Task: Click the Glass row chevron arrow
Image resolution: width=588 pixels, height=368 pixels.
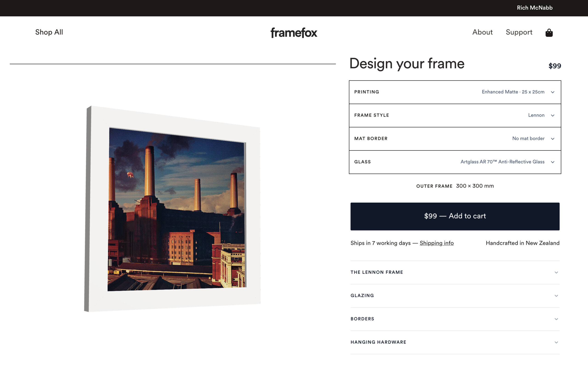Action: coord(553,162)
